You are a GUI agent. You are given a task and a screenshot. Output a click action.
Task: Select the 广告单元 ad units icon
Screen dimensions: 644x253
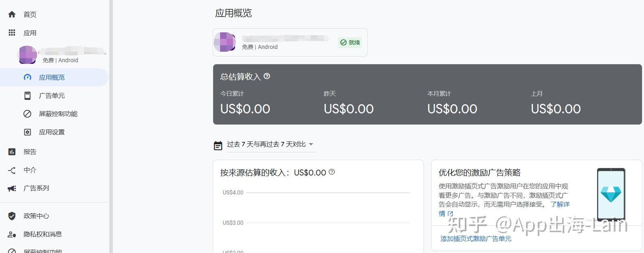(27, 95)
